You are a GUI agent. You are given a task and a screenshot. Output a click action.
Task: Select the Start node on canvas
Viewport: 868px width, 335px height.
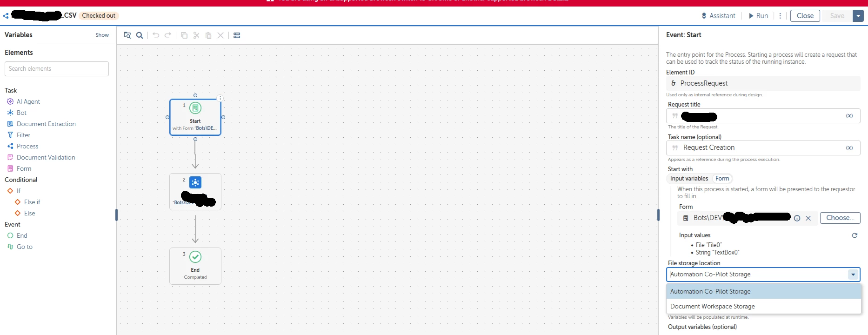coord(195,117)
